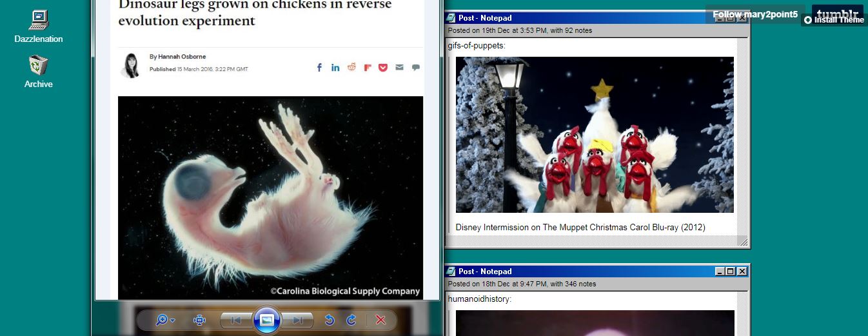Share the article by email envelope icon
The height and width of the screenshot is (336, 868).
point(399,67)
